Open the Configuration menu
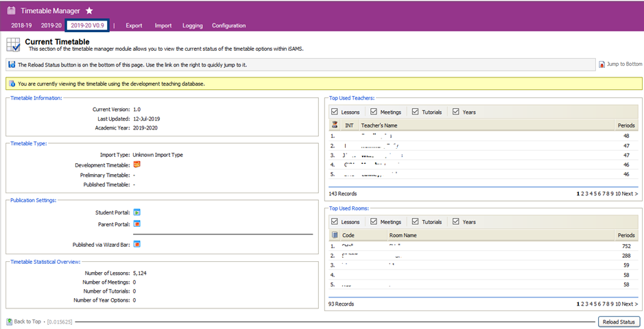This screenshot has height=329, width=644. [228, 26]
